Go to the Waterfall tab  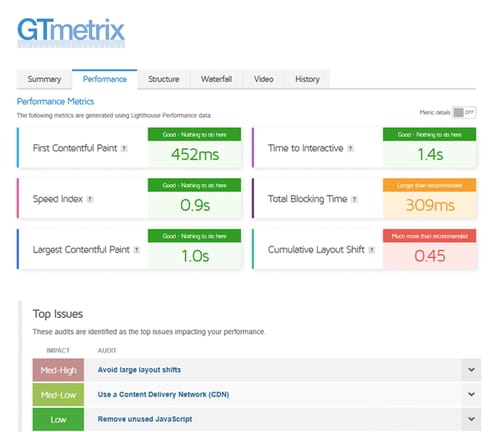click(216, 79)
